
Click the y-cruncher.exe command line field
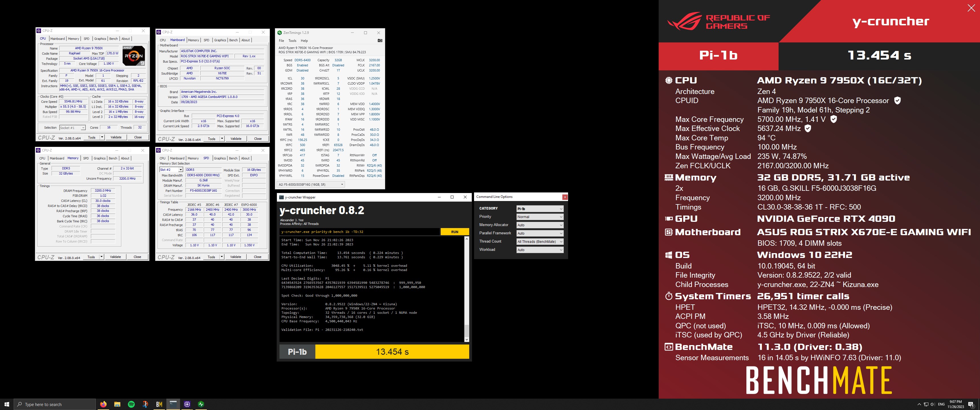360,232
